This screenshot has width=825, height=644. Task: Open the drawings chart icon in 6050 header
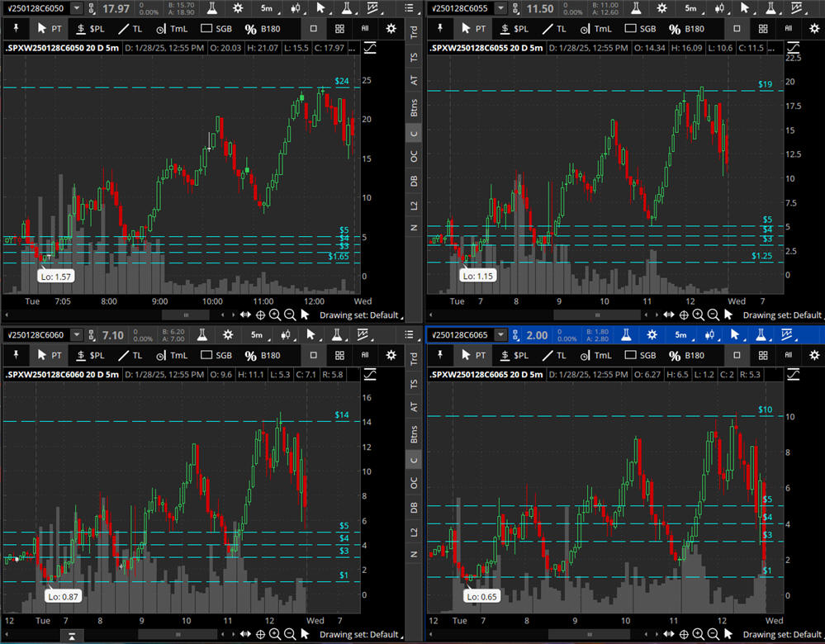372,8
